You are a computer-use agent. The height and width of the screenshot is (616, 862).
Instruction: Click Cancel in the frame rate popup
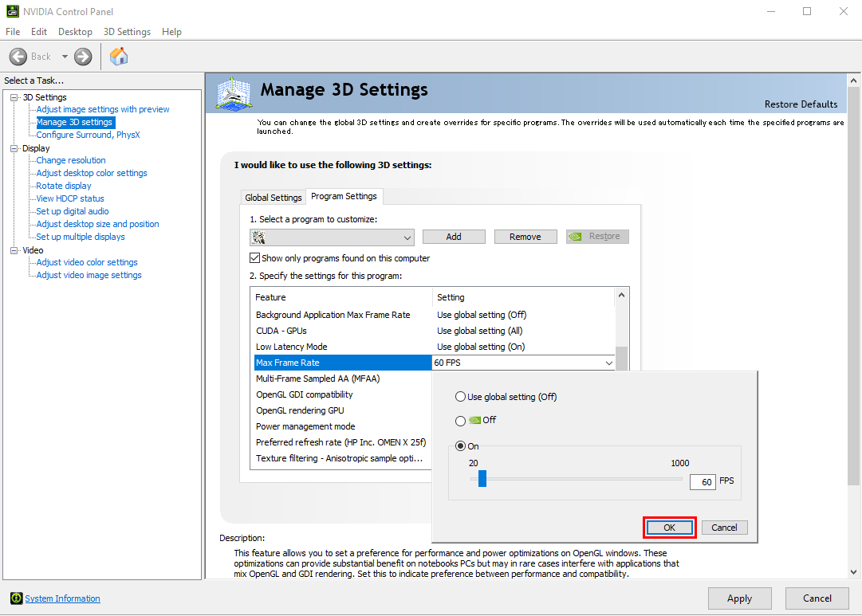[724, 528]
